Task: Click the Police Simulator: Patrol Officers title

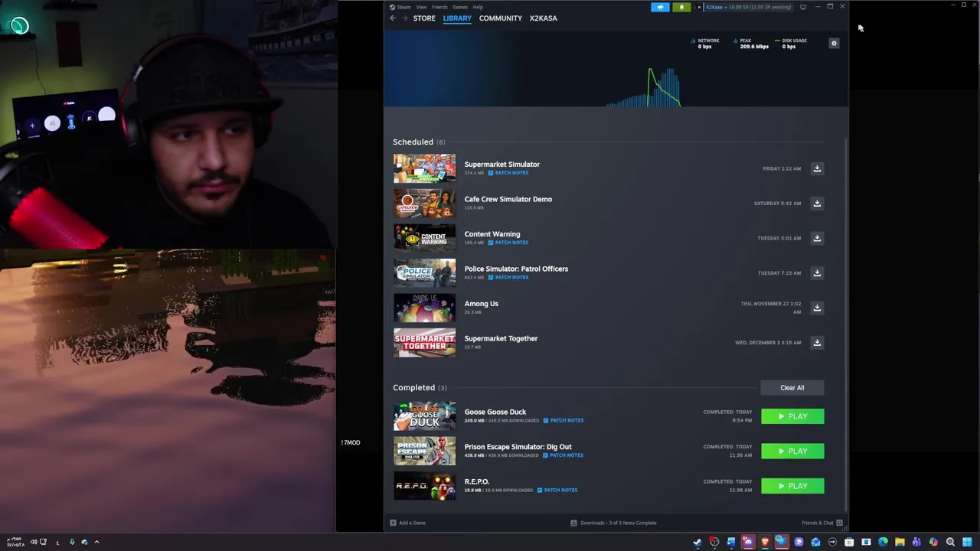Action: (x=516, y=269)
